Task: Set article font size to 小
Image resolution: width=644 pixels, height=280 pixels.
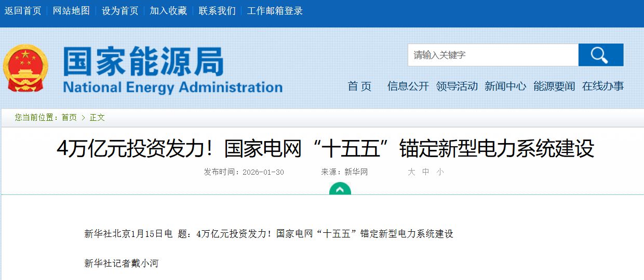Action: (440, 172)
